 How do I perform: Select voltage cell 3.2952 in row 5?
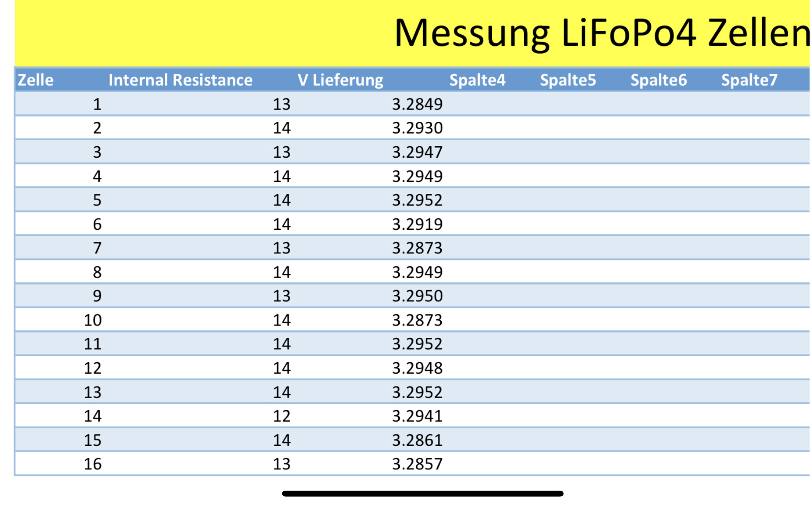[x=417, y=200]
